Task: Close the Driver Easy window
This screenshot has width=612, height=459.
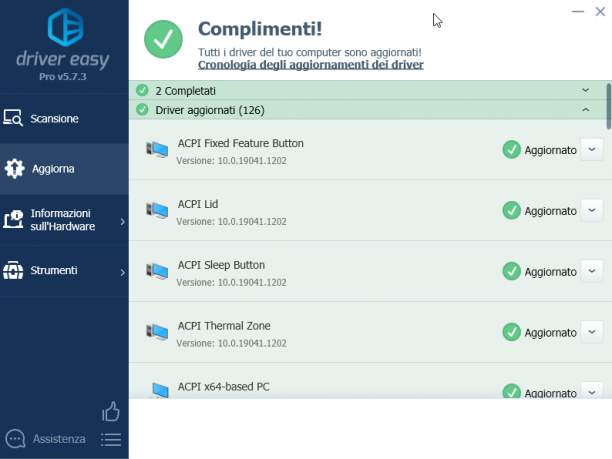Action: click(600, 12)
